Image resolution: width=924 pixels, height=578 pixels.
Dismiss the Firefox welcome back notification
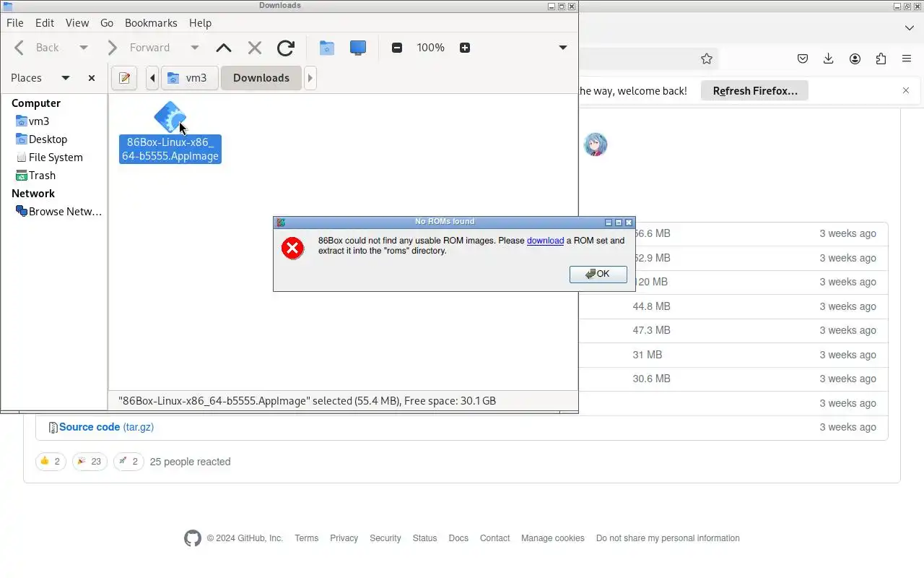coord(906,90)
